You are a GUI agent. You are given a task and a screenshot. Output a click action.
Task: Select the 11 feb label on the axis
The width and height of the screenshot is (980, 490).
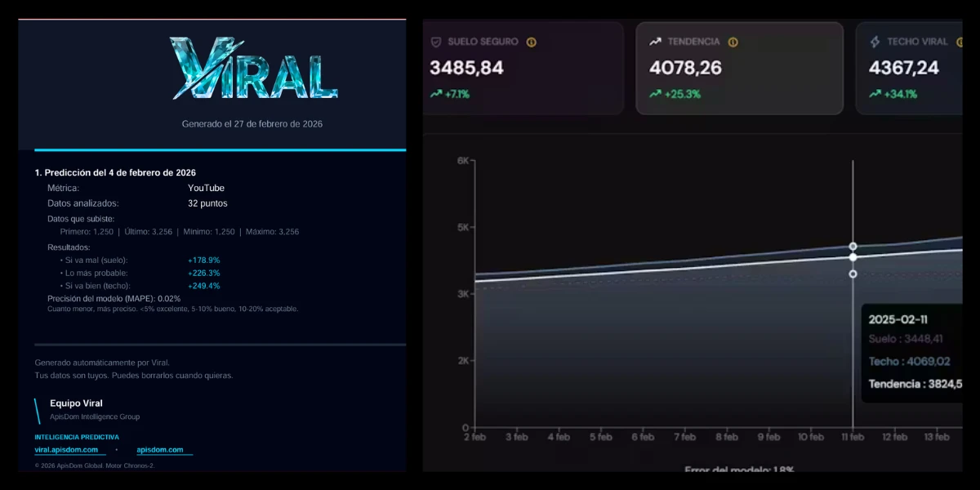853,437
